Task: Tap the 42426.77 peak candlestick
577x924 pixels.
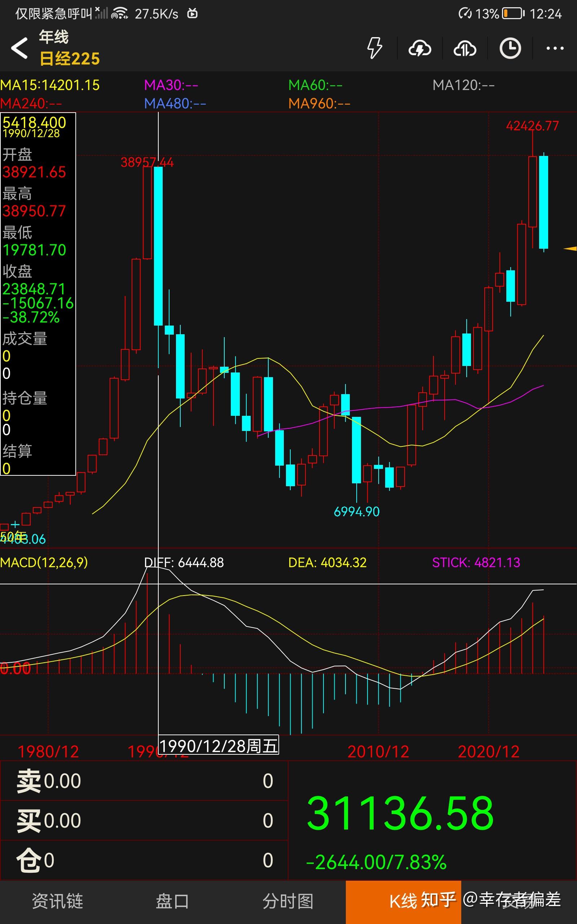Action: [x=532, y=191]
